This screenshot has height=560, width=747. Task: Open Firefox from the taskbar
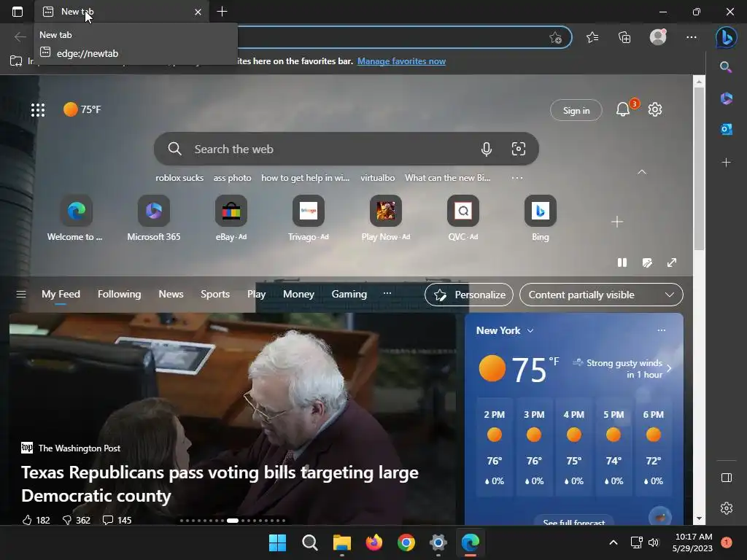(x=374, y=542)
